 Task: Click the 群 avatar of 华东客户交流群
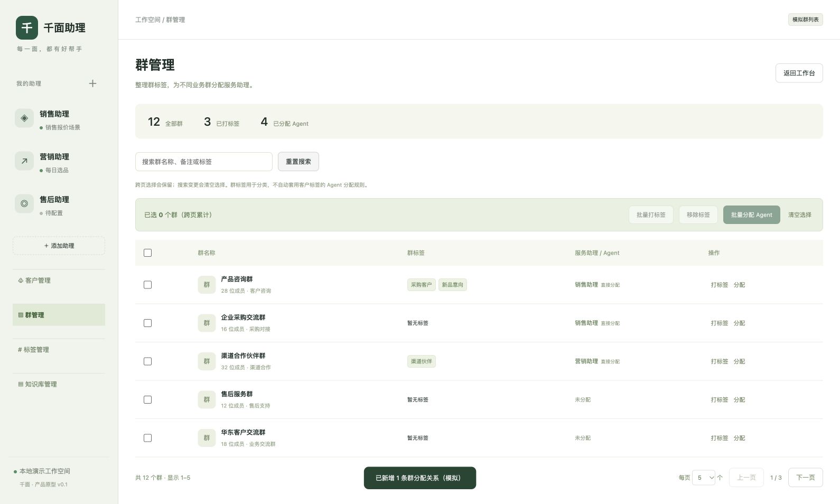pyautogui.click(x=207, y=438)
